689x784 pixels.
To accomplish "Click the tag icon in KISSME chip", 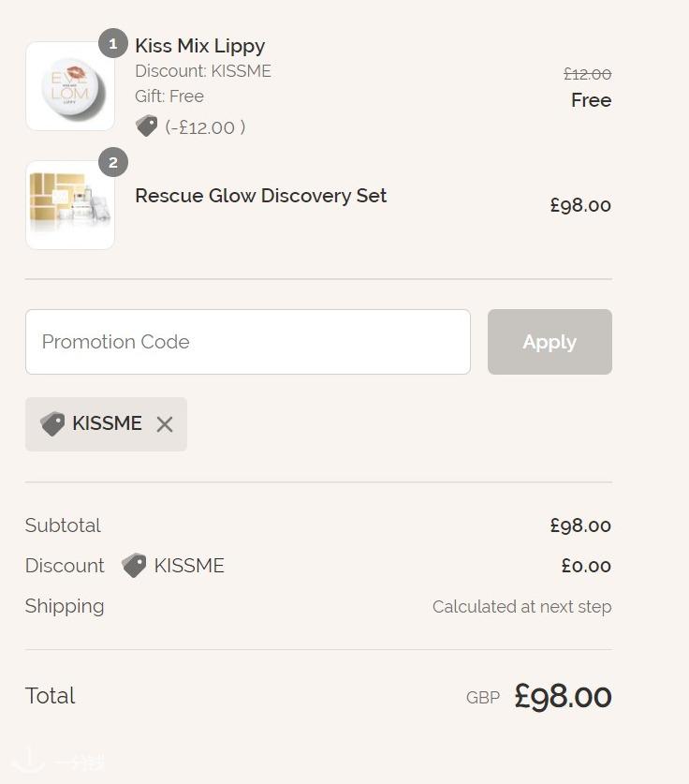I will 53,423.
